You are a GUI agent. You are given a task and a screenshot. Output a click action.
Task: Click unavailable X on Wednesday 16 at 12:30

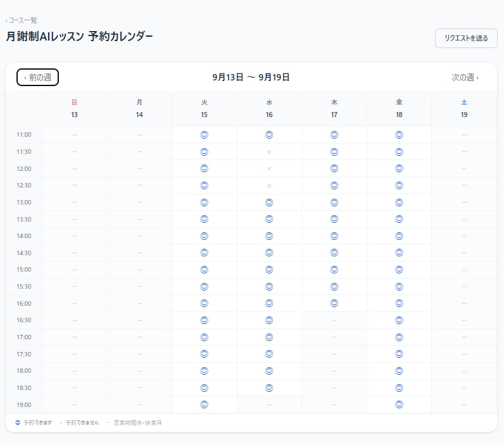[269, 185]
